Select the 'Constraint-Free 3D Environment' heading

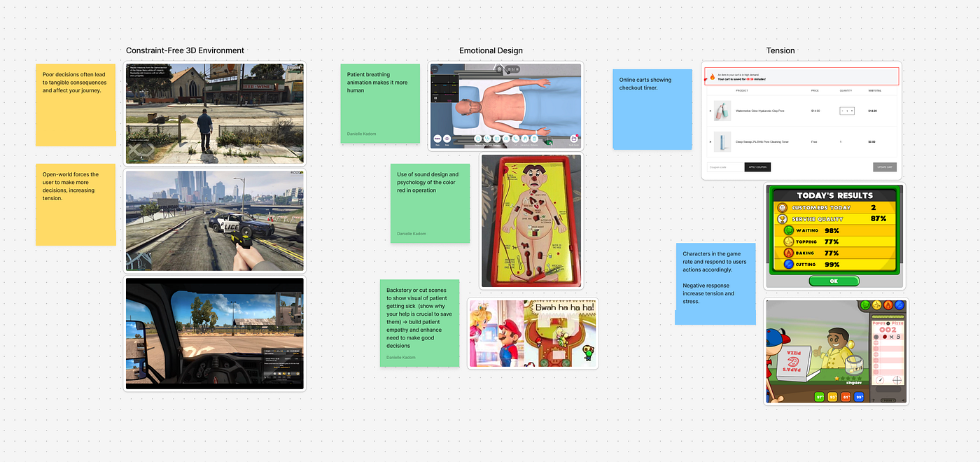pos(185,50)
